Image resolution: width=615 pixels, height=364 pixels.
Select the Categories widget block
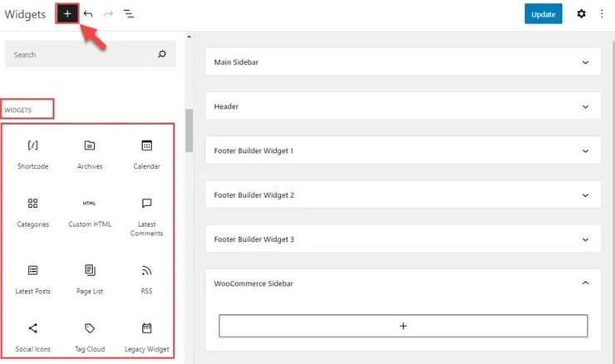click(x=33, y=212)
